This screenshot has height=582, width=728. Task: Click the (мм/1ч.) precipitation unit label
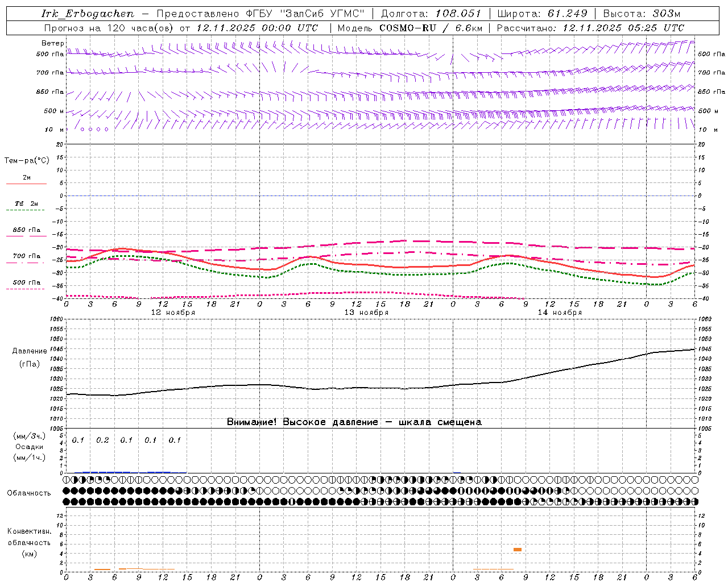pyautogui.click(x=29, y=458)
